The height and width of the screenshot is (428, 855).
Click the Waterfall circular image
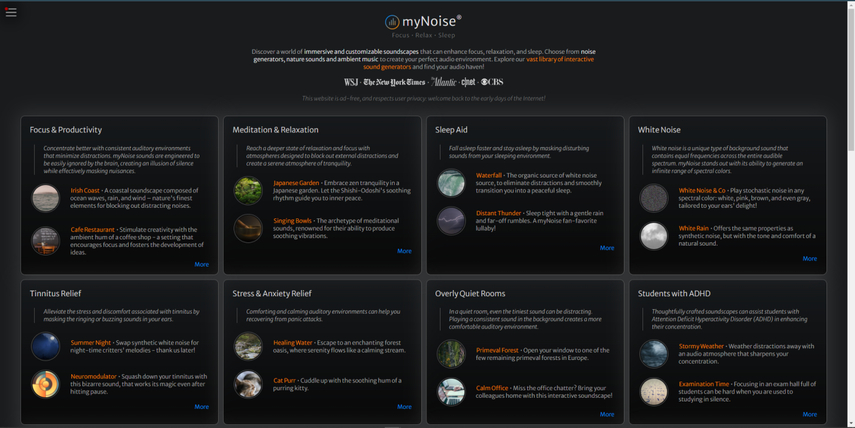[451, 183]
